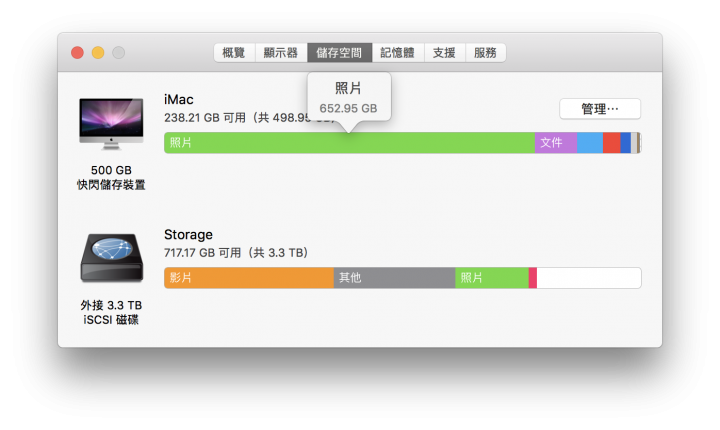This screenshot has width=720, height=430.
Task: Go to the 記憶體 tab
Action: [x=398, y=53]
